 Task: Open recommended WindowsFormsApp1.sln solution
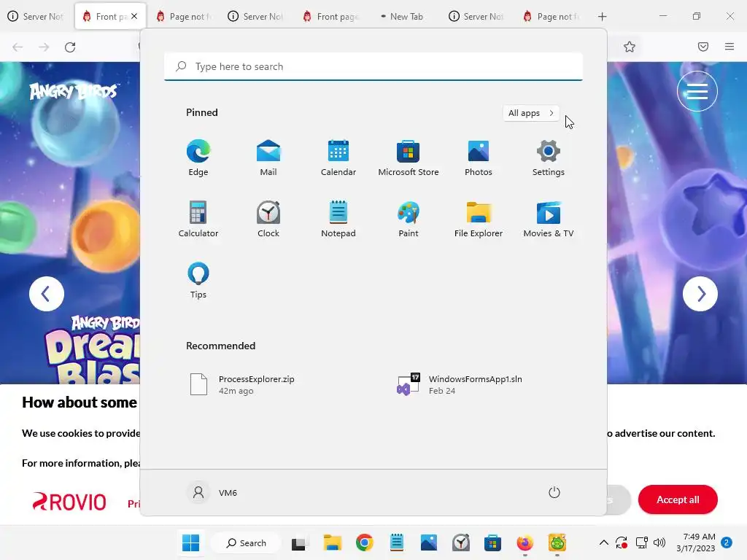476,384
